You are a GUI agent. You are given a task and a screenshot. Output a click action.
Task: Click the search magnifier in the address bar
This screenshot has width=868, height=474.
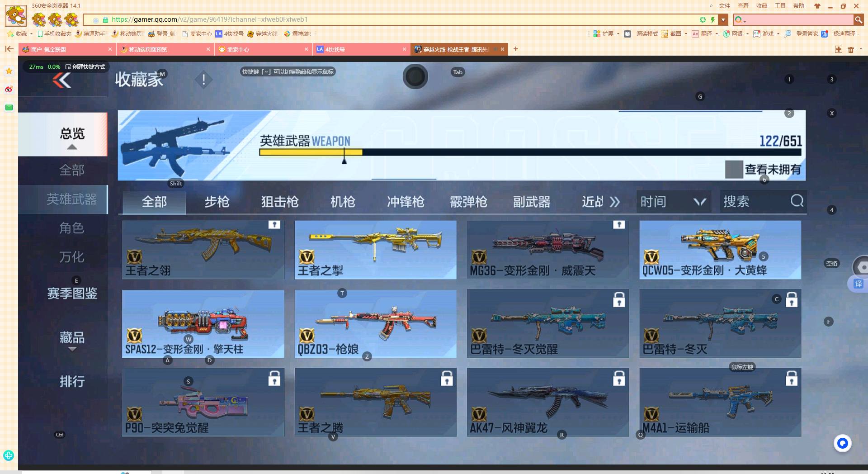[859, 19]
